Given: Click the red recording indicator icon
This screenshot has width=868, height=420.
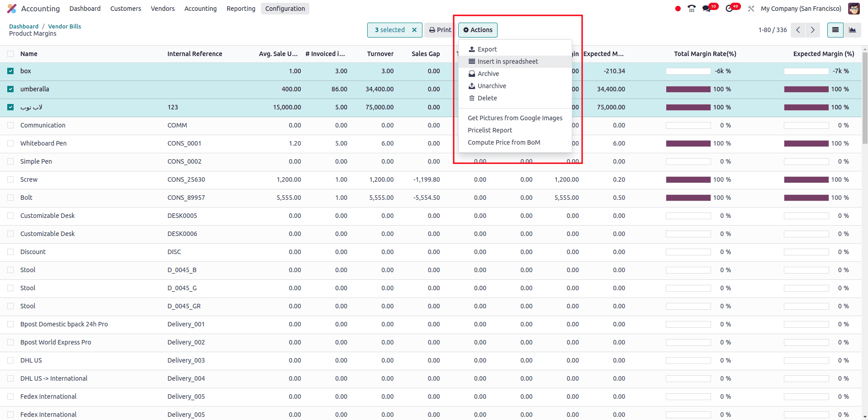Looking at the screenshot, I should click(x=678, y=9).
